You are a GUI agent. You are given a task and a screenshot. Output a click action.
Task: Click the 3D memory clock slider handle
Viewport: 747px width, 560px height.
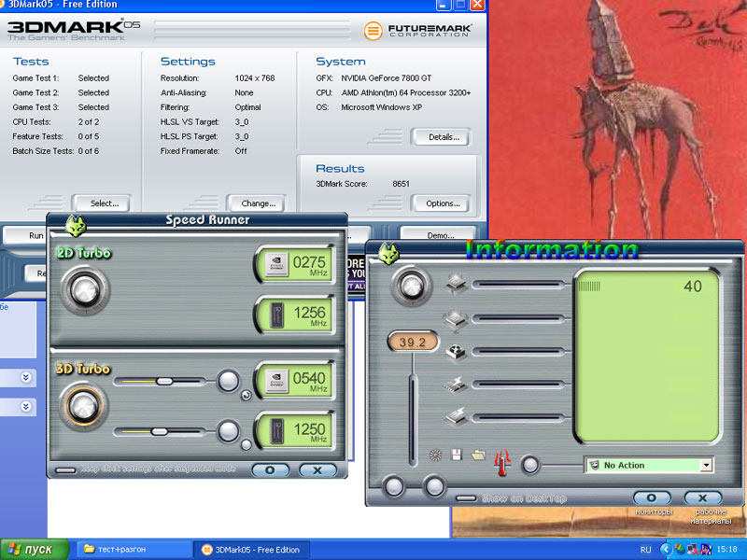159,431
